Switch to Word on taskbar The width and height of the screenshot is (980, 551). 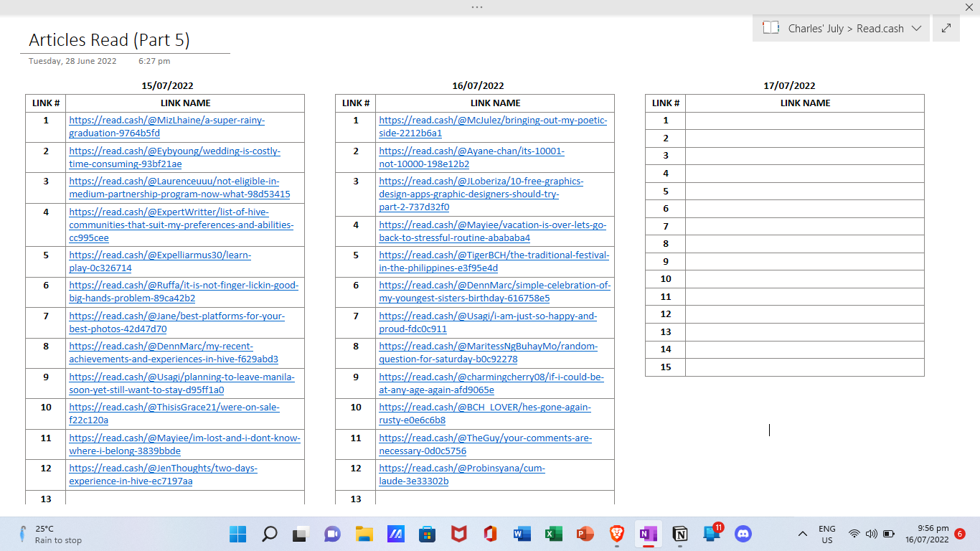pyautogui.click(x=522, y=534)
